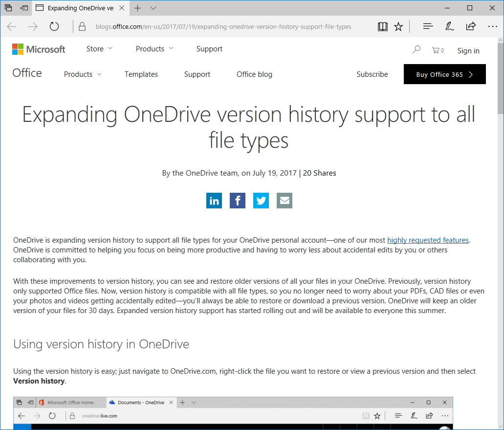
Task: Expand Office Products dropdown
Action: coord(83,74)
